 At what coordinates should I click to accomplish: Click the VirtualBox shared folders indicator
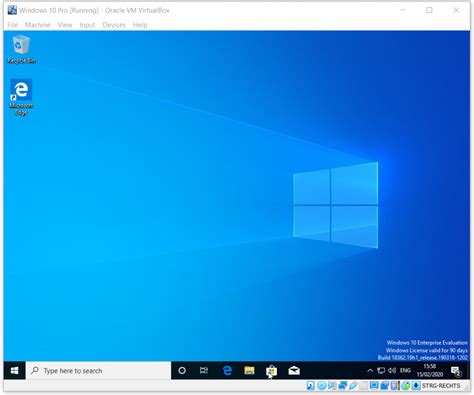(363, 386)
